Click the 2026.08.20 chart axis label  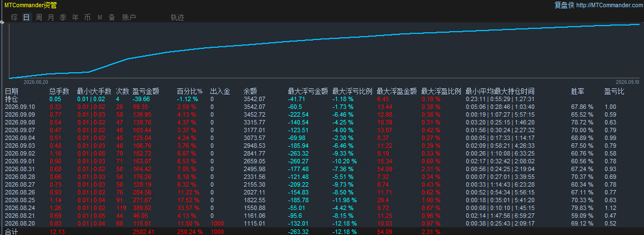36,82
